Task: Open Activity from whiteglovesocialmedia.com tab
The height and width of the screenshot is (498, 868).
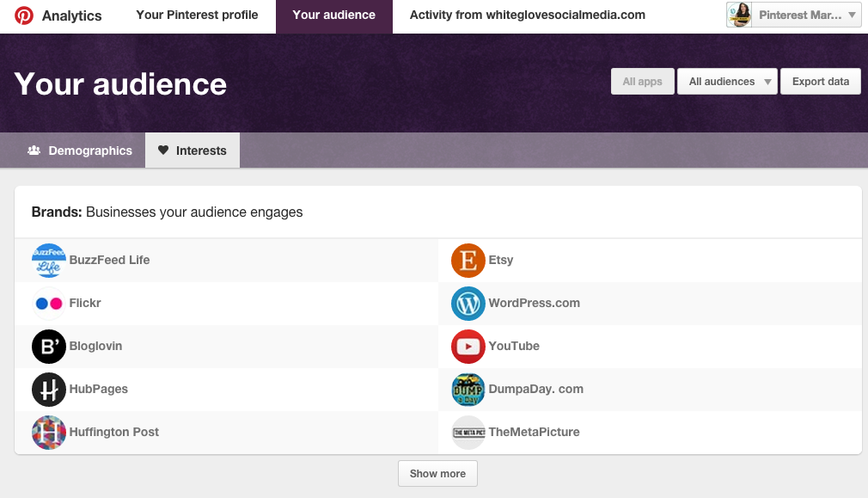Action: pos(528,15)
